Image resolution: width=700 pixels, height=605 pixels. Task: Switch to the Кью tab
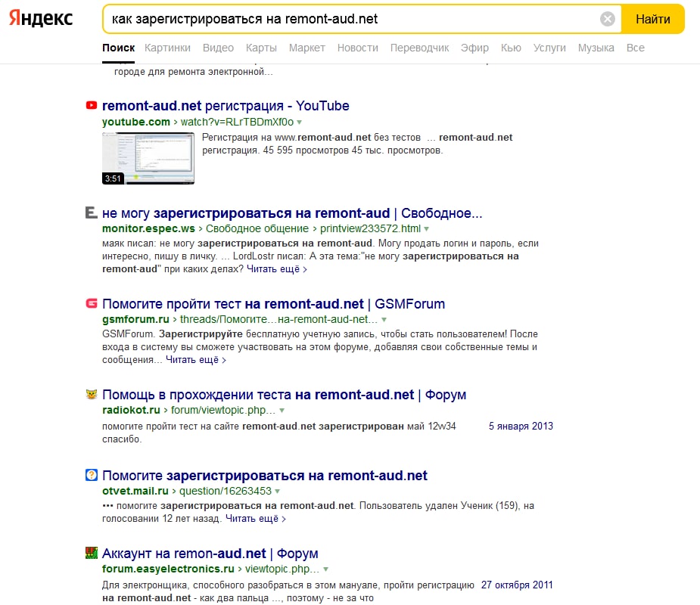point(511,48)
